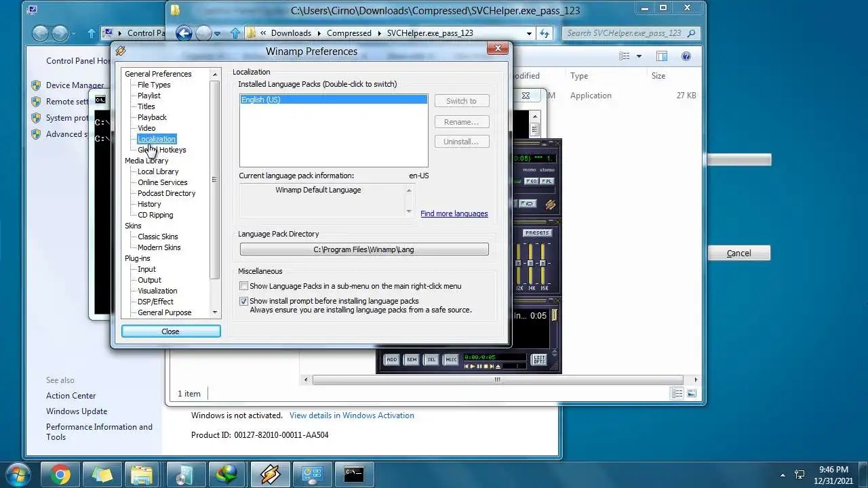868x488 pixels.
Task: Click the up arrow of the preferences tree scrollbar
Action: (x=215, y=74)
